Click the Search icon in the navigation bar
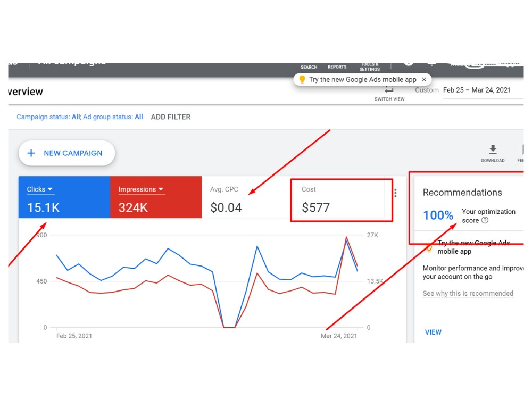Viewport: 532px width, 399px height. [x=309, y=67]
